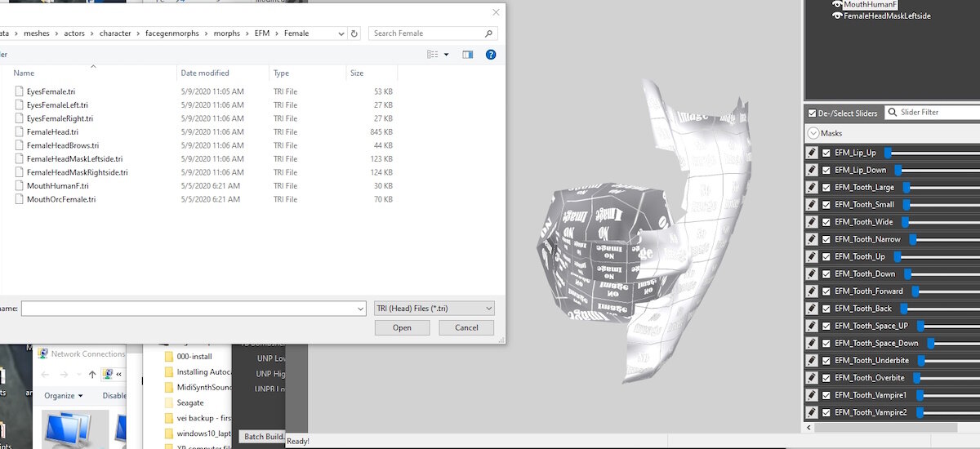Open the file name history dropdown

click(360, 309)
